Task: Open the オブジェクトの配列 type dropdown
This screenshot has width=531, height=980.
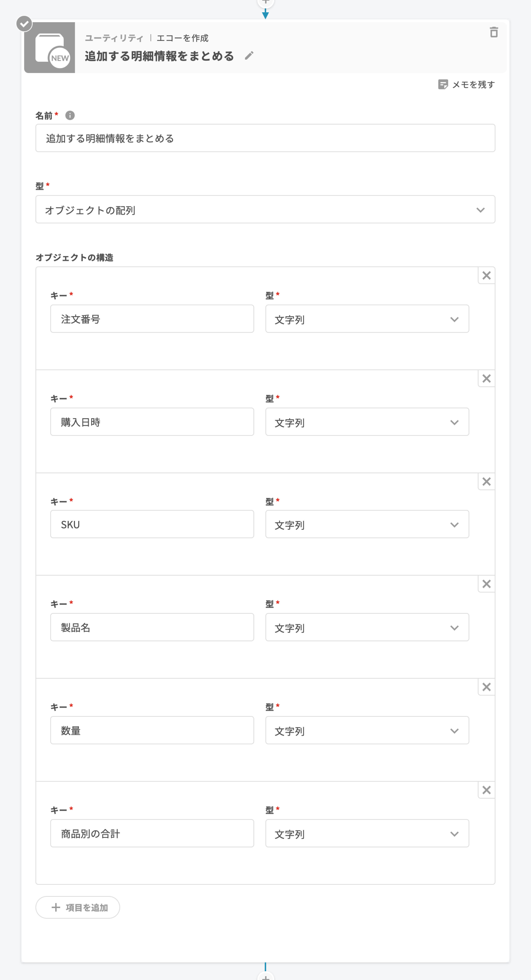Action: [x=265, y=210]
